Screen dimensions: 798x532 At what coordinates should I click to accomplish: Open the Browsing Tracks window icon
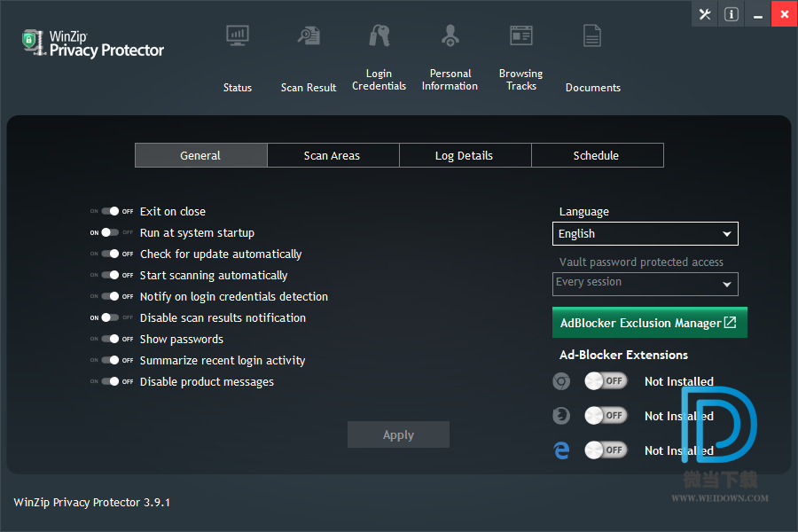tap(521, 35)
